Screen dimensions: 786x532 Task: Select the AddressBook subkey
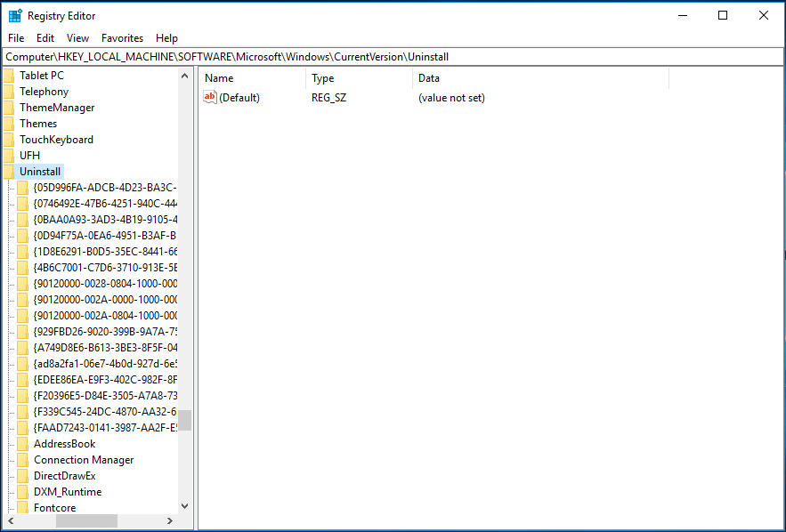[65, 444]
